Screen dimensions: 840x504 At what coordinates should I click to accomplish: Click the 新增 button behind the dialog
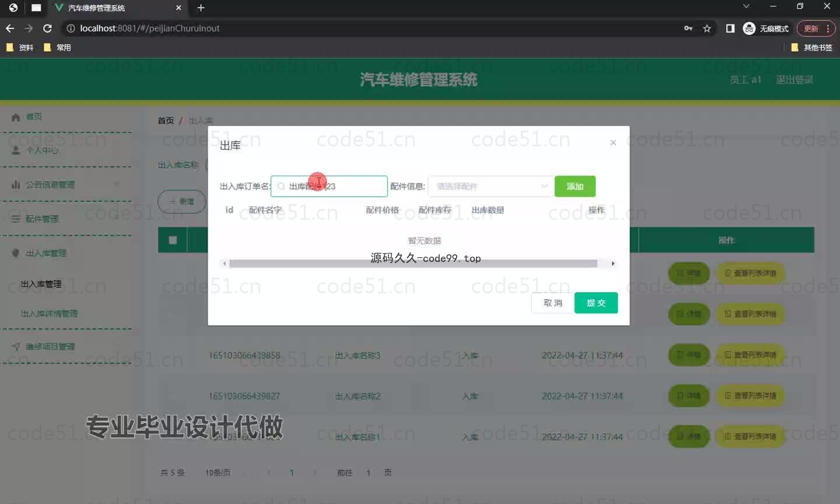click(x=182, y=201)
